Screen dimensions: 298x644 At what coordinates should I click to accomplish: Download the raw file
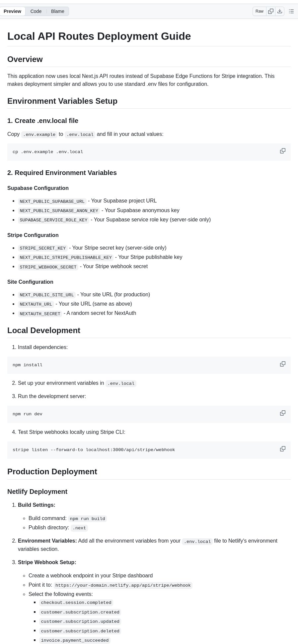pyautogui.click(x=280, y=11)
